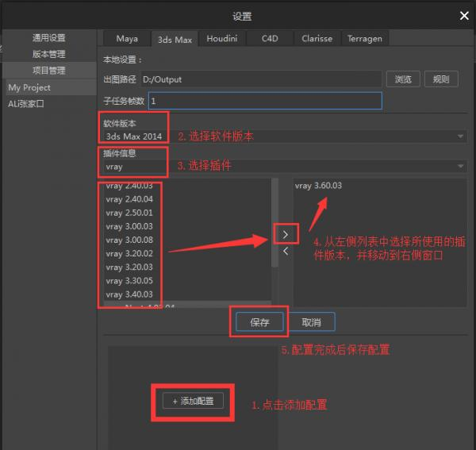The width and height of the screenshot is (476, 450).
Task: Open the 软件版本 3ds Max 2014 dropdown
Action: point(285,137)
